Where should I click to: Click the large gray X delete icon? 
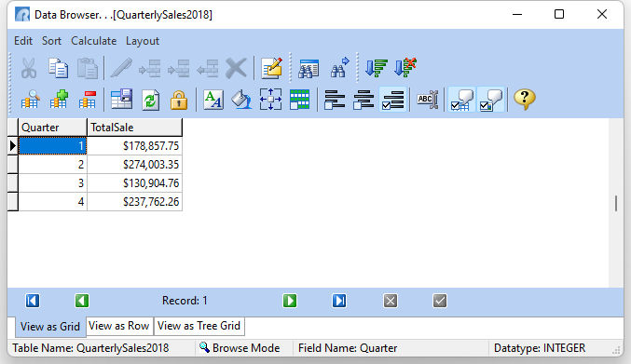[236, 68]
